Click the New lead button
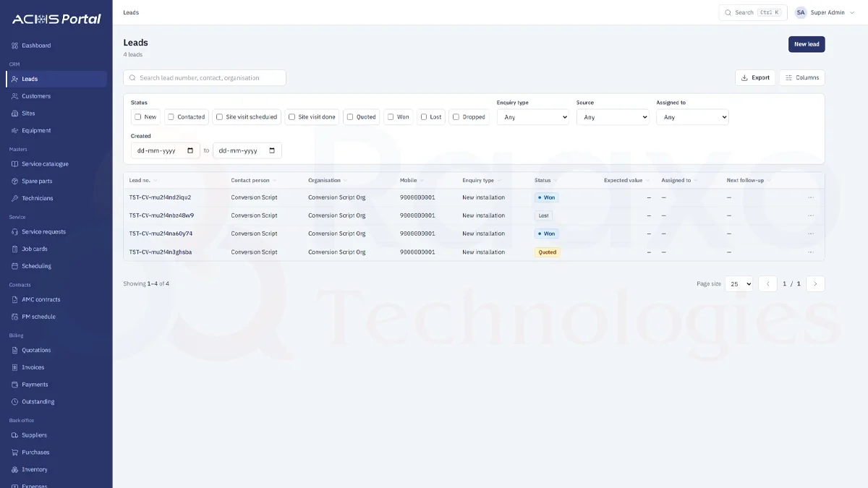The width and height of the screenshot is (868, 488). 807,44
